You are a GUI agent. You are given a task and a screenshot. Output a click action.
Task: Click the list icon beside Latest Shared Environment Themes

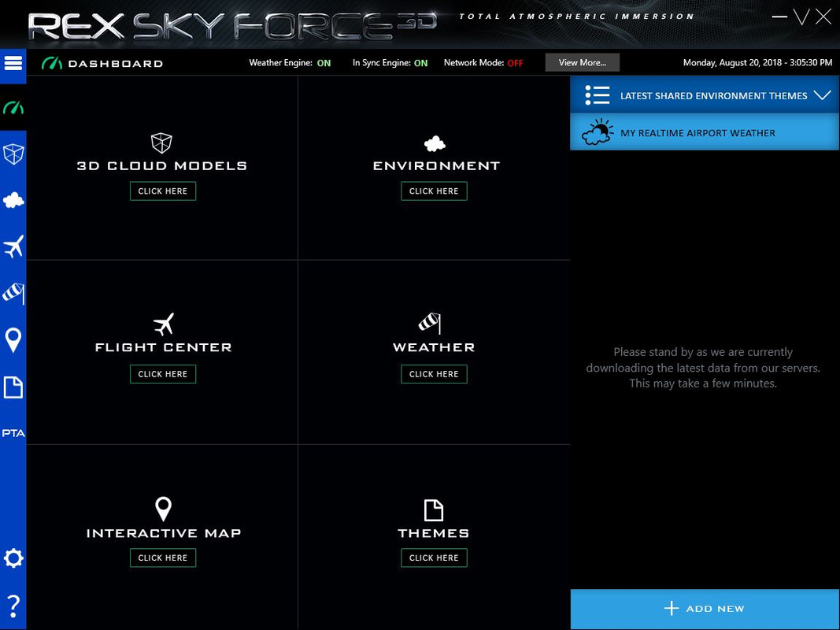click(x=598, y=95)
